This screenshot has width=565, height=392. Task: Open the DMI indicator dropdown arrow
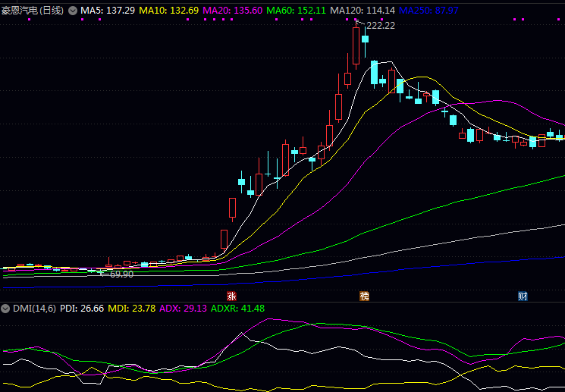point(5,309)
